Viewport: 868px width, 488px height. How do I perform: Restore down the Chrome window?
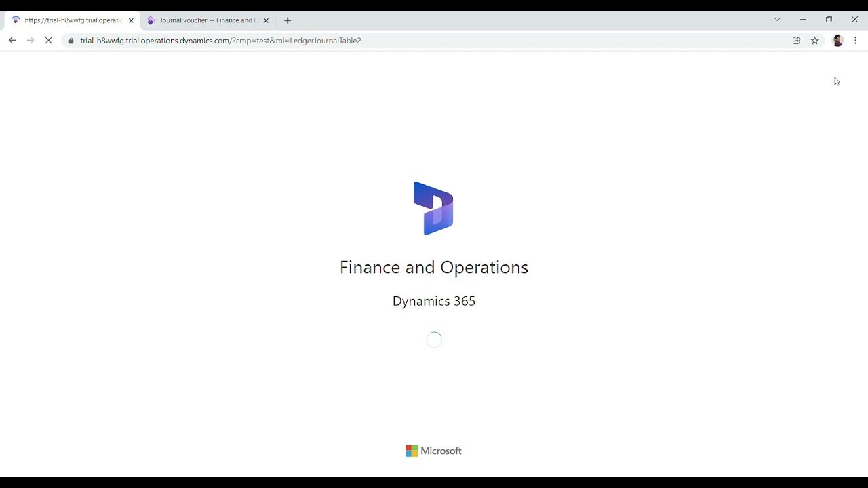(x=829, y=20)
